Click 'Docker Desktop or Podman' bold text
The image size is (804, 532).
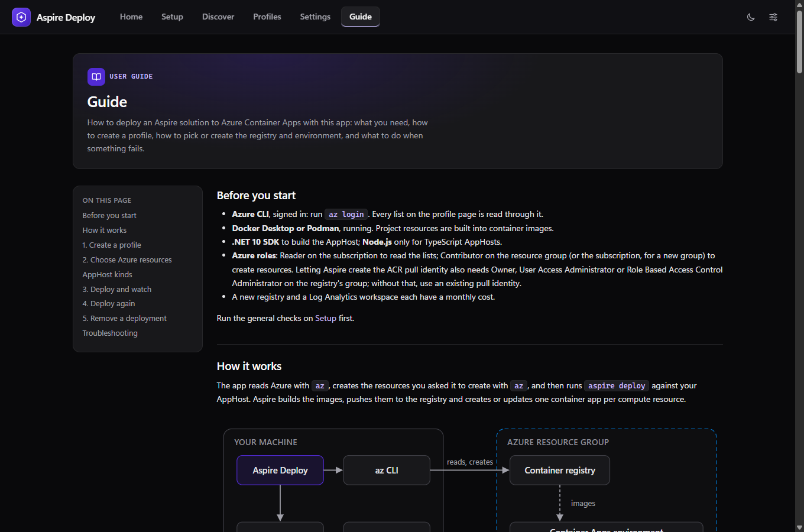tap(286, 228)
